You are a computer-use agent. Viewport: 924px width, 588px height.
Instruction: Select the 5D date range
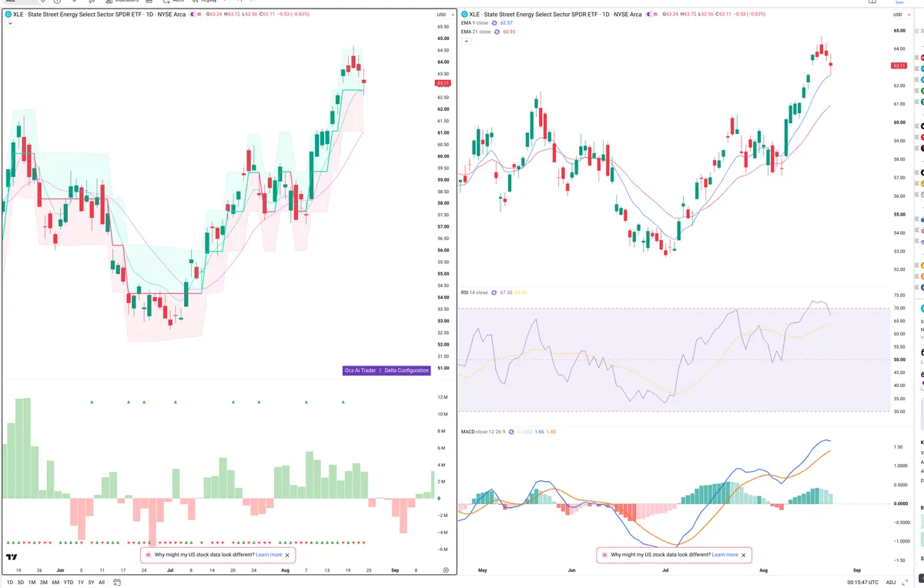pyautogui.click(x=21, y=583)
